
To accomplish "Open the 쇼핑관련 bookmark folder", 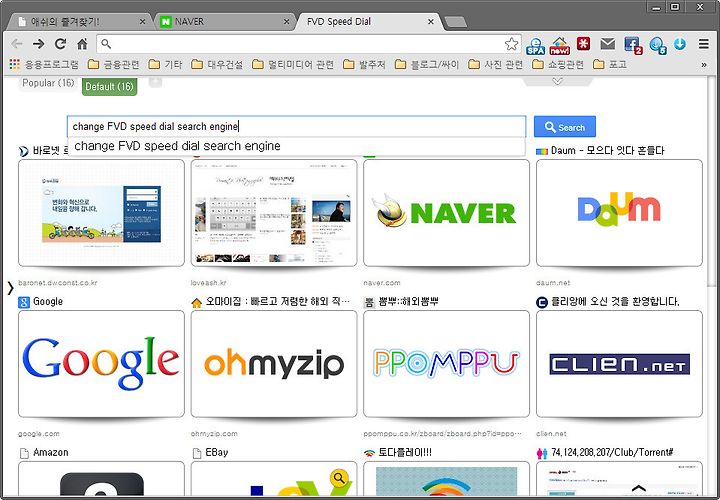I will (x=558, y=64).
